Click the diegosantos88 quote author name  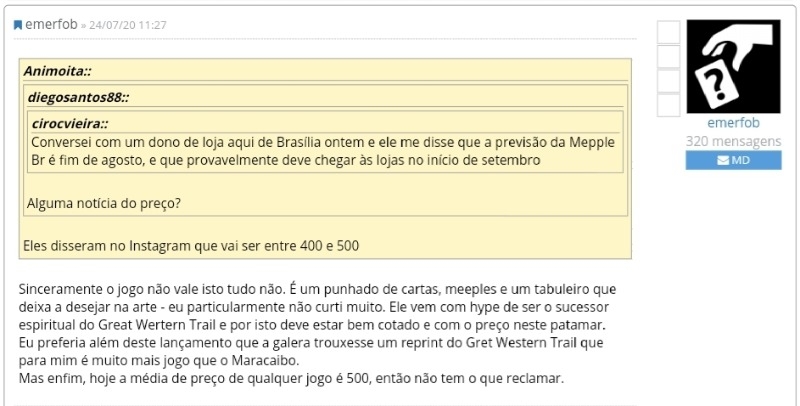click(x=78, y=97)
